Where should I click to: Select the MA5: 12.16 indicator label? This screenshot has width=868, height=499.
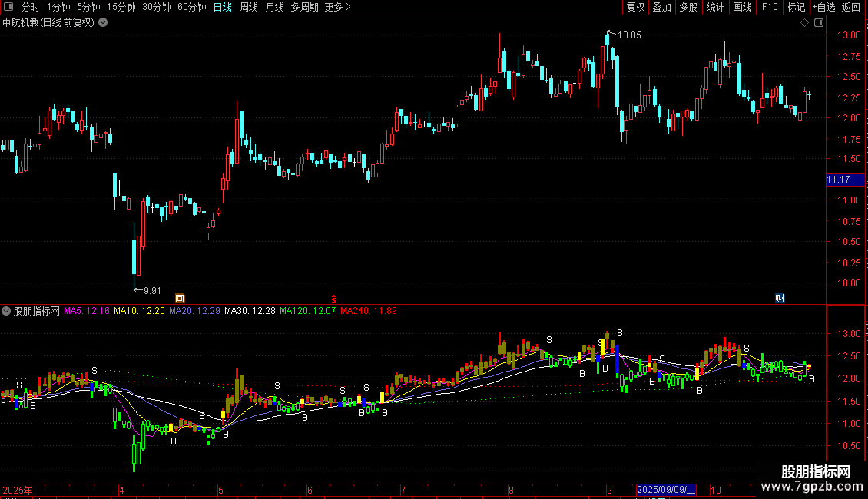point(86,311)
